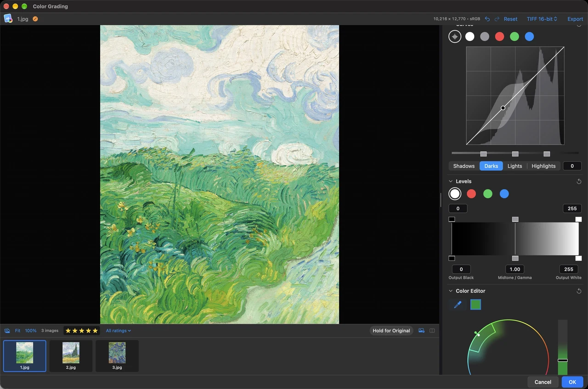This screenshot has width=588, height=389.
Task: Confirm with the OK button
Action: pos(572,382)
